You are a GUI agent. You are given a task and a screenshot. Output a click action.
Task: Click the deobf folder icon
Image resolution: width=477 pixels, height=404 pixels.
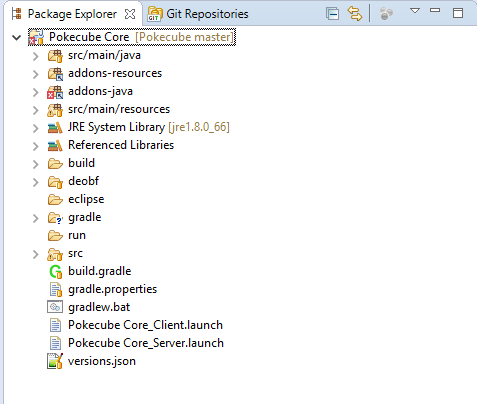[x=55, y=182]
